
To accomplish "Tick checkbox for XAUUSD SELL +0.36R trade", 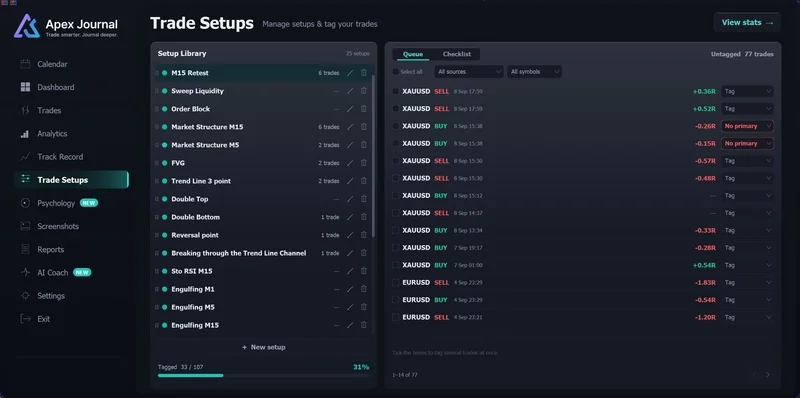I will [x=395, y=91].
